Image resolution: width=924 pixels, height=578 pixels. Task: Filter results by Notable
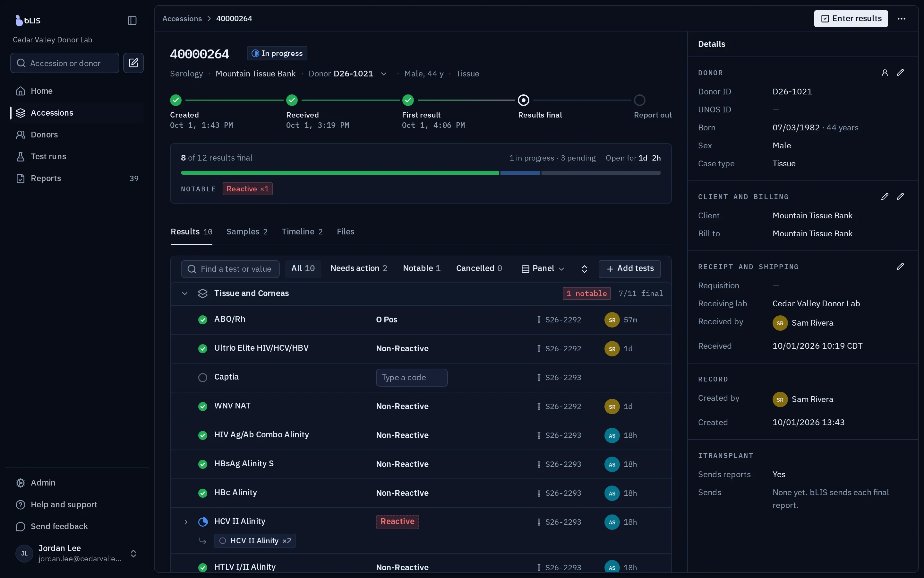pos(422,268)
